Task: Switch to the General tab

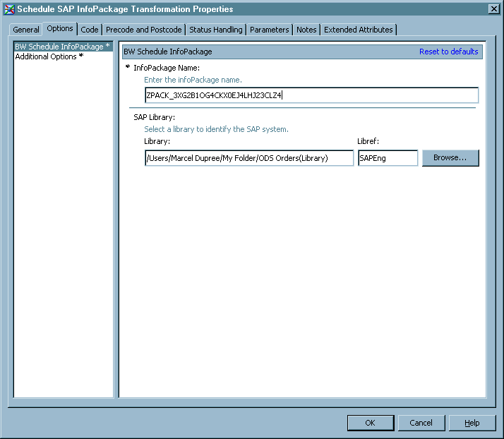Action: (x=26, y=30)
